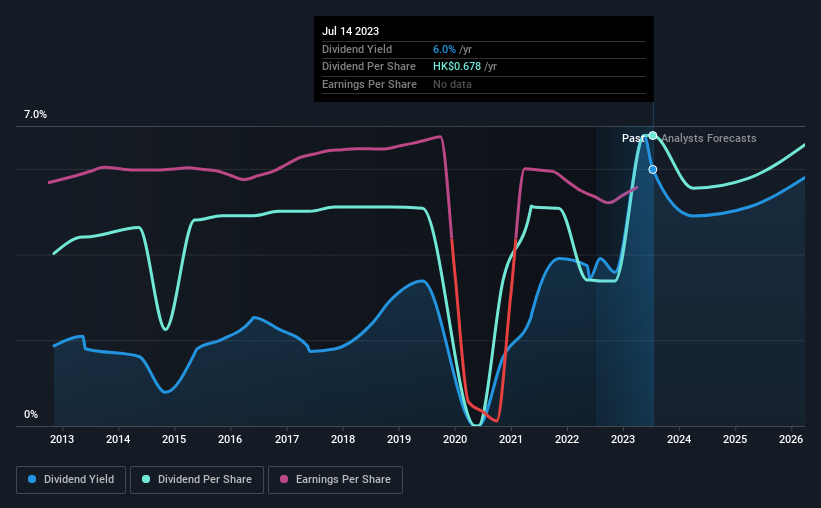Click the Past label on the chart
Screen dimensions: 821x508
coord(633,138)
